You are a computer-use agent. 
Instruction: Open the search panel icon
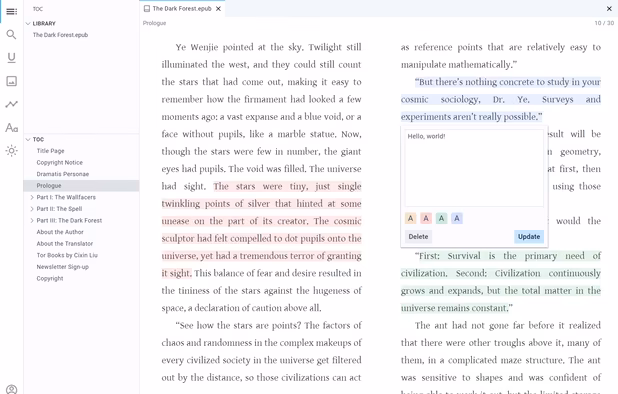click(11, 35)
